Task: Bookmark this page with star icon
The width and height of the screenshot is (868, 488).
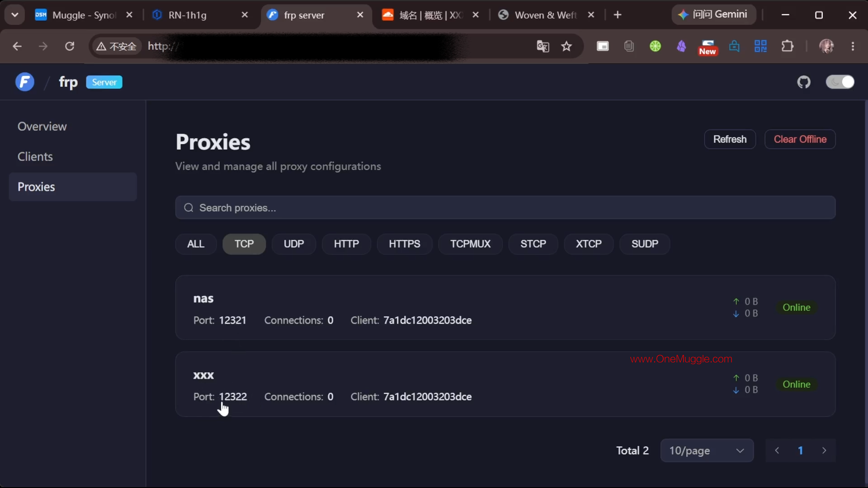Action: (x=566, y=46)
